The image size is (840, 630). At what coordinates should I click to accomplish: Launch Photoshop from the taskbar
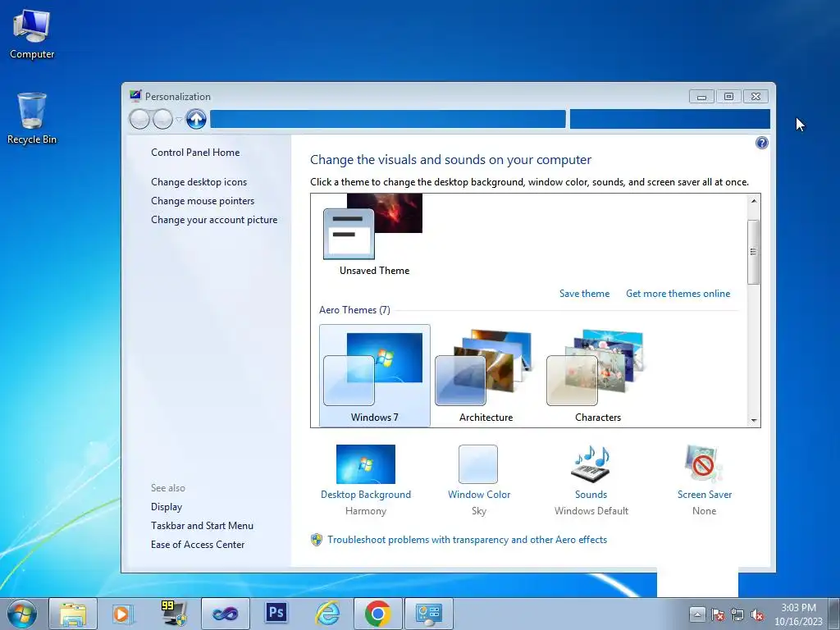(x=276, y=614)
